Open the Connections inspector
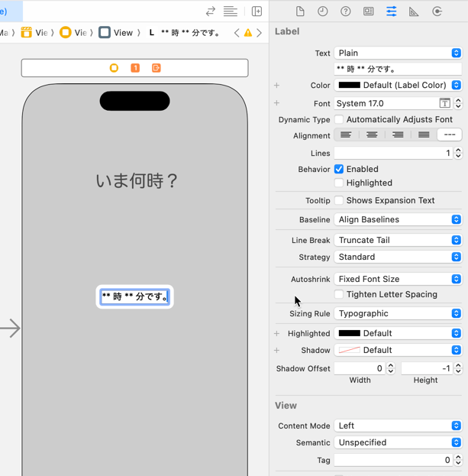Screen dimensions: 468x476 pos(437,11)
